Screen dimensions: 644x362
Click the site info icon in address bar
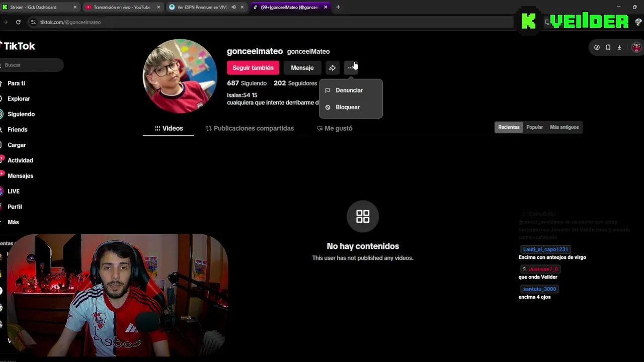click(33, 22)
